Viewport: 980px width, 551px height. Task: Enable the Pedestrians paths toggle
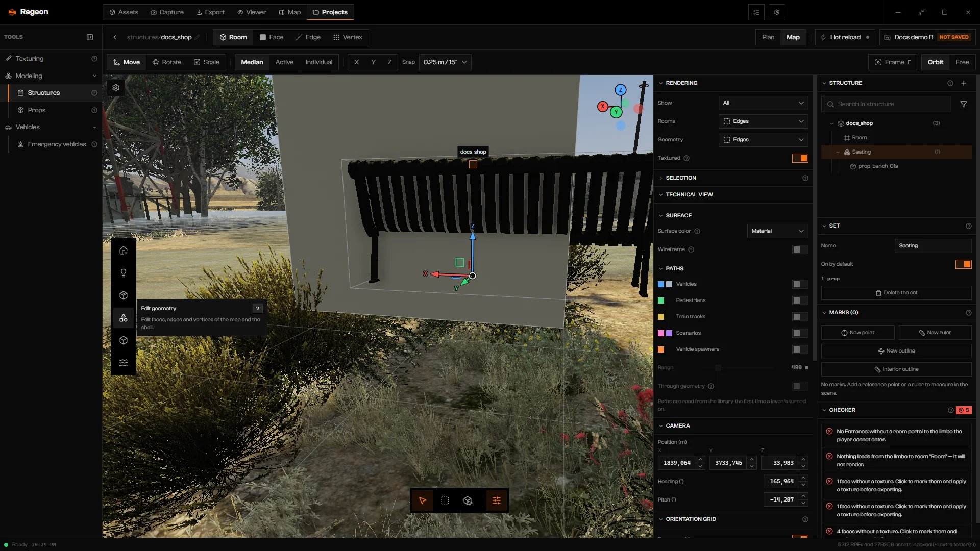[x=800, y=300]
